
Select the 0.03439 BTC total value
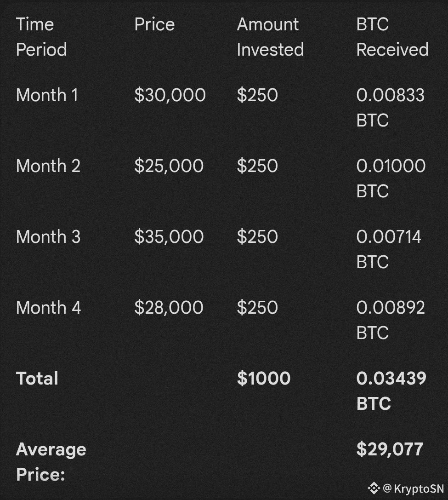click(x=391, y=391)
